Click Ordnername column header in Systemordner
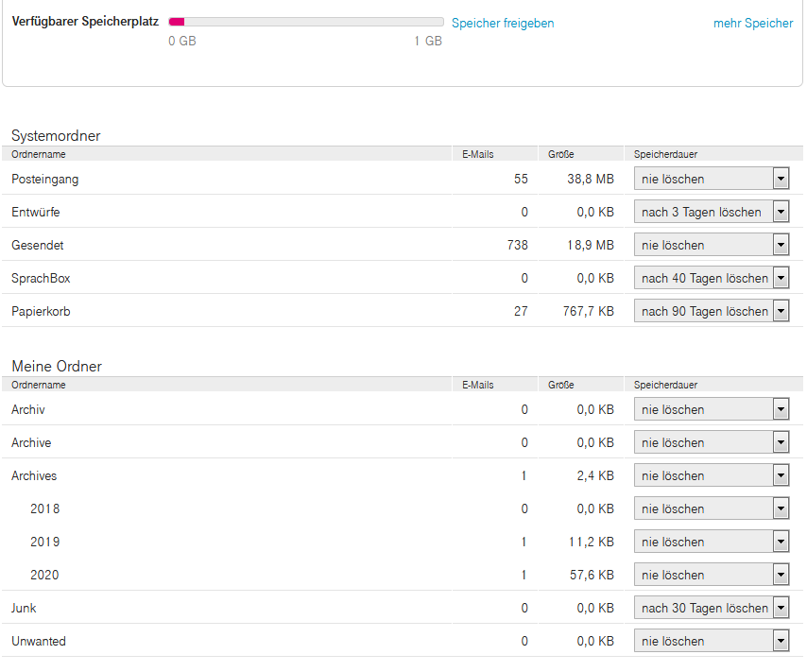This screenshot has width=807, height=672. [x=39, y=154]
